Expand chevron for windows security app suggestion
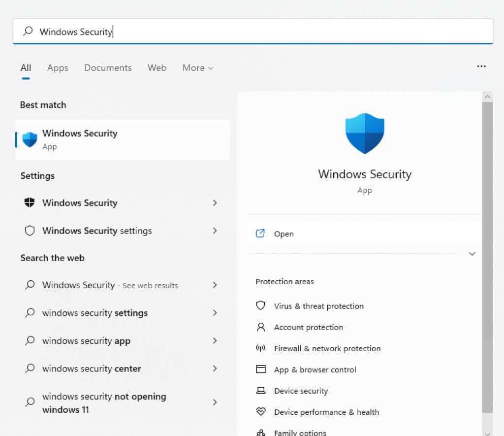 [x=215, y=341]
